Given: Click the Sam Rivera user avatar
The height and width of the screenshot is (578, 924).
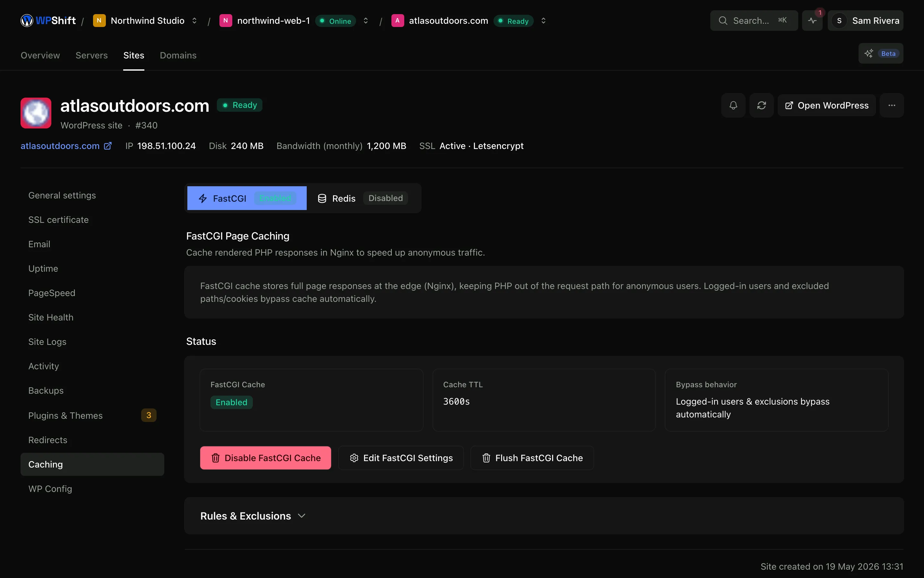Looking at the screenshot, I should [839, 21].
